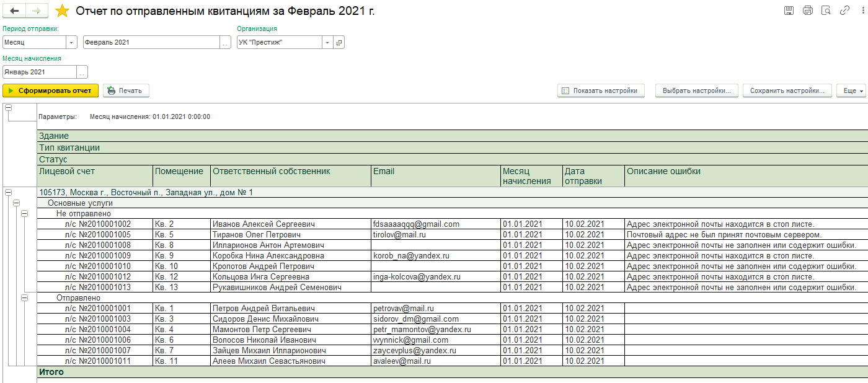This screenshot has width=868, height=383.
Task: Select the Здание grouping header row
Action: click(x=453, y=136)
